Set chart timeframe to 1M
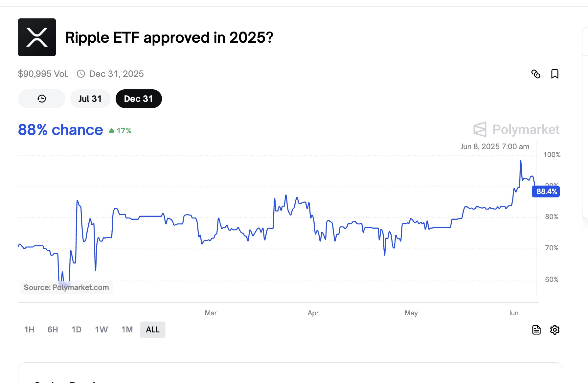This screenshot has width=588, height=383. pos(127,329)
